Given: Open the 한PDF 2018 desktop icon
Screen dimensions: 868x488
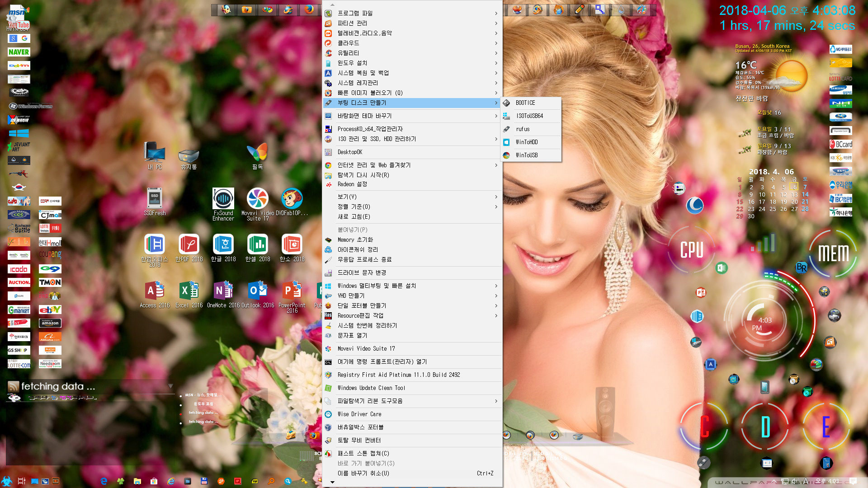Looking at the screenshot, I should [189, 248].
